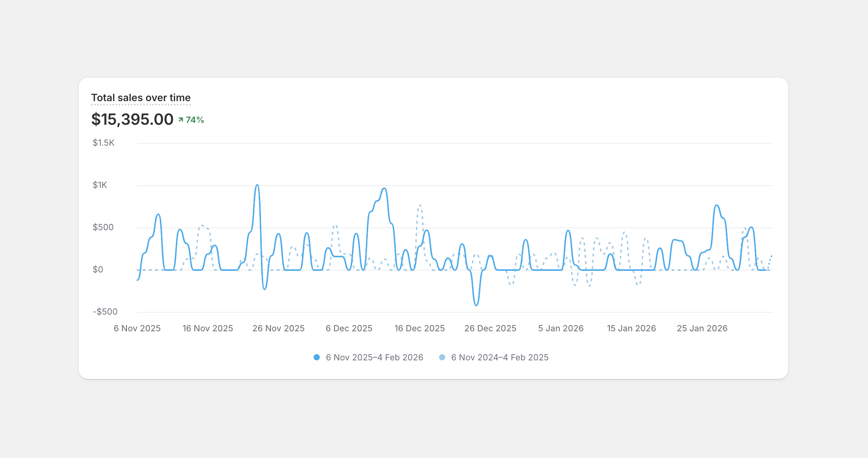Click the 5 Jan 2026 axis label

click(x=561, y=328)
